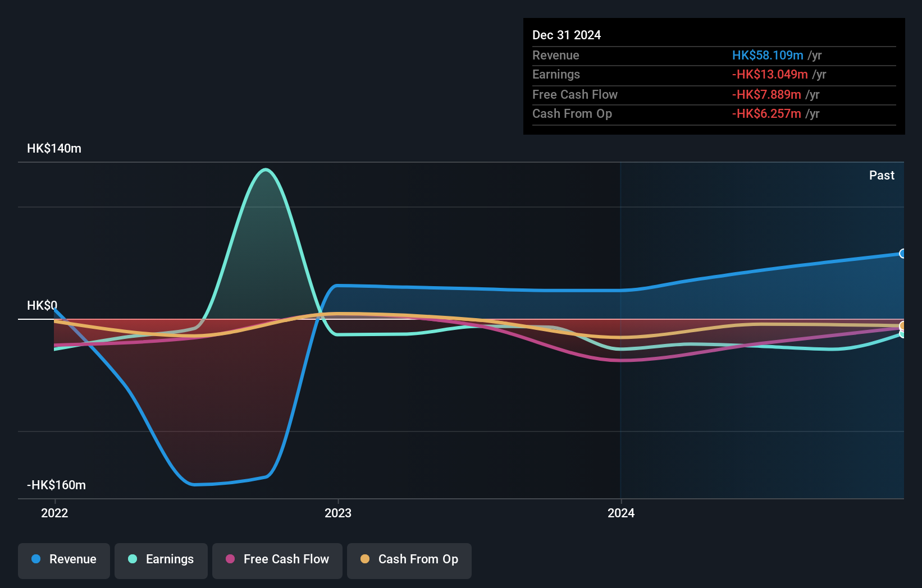Toggle the Earnings legend button
Viewport: 922px width, 588px height.
(161, 561)
